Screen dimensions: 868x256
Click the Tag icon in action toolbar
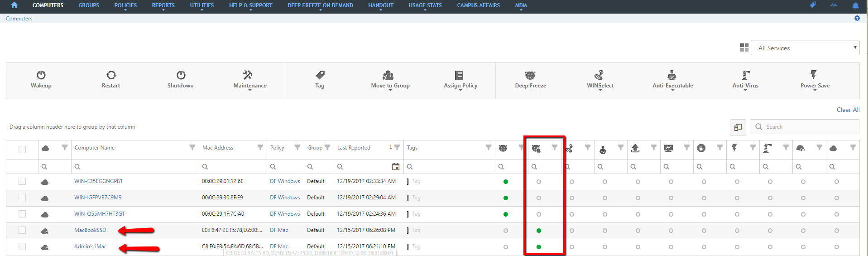(x=320, y=75)
